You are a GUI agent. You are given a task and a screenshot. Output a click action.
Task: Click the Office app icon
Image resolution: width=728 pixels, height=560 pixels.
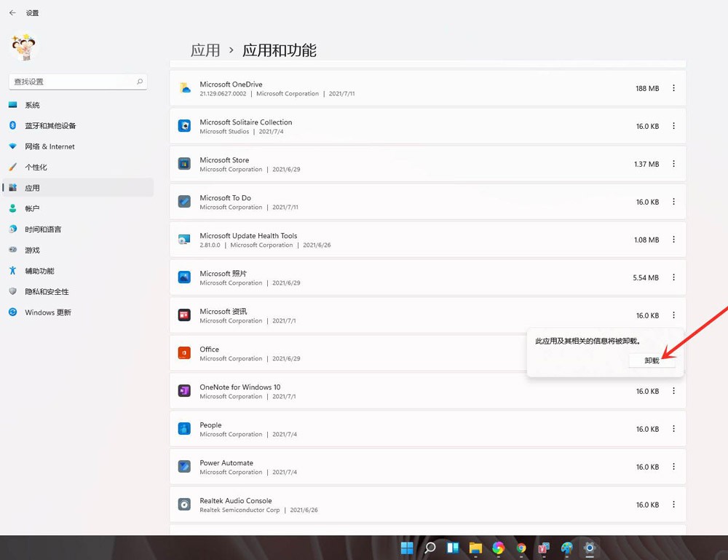click(x=185, y=353)
